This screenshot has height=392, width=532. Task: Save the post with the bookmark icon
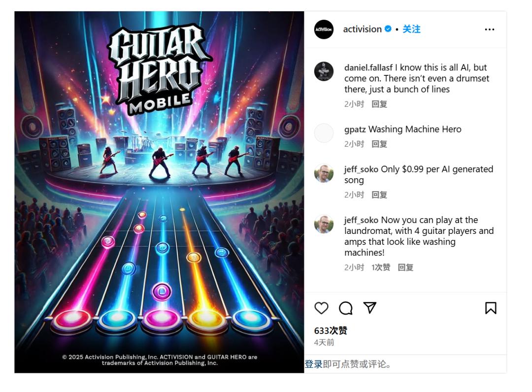(491, 308)
